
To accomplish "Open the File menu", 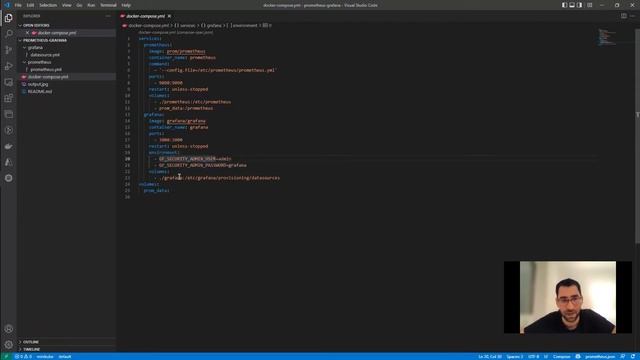I will pos(18,5).
